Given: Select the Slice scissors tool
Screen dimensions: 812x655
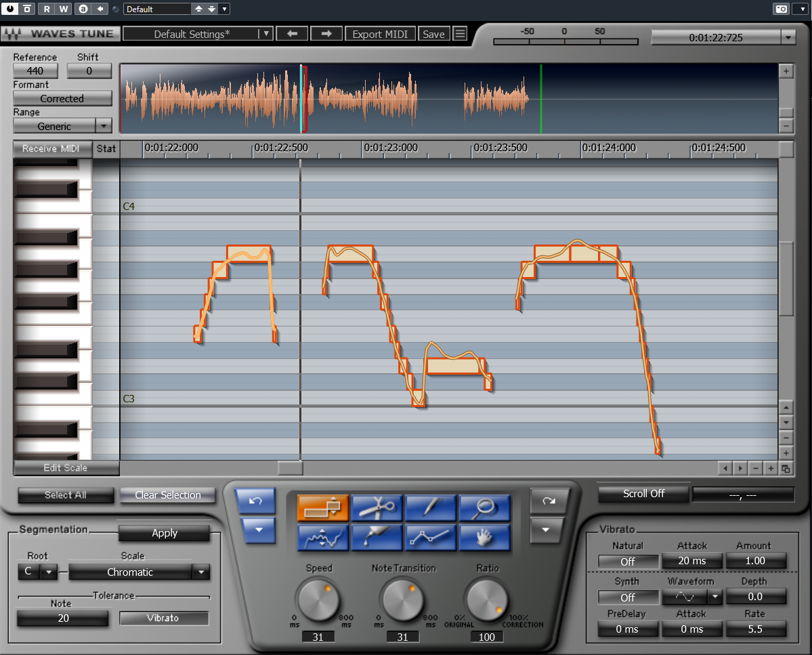Looking at the screenshot, I should point(377,507).
